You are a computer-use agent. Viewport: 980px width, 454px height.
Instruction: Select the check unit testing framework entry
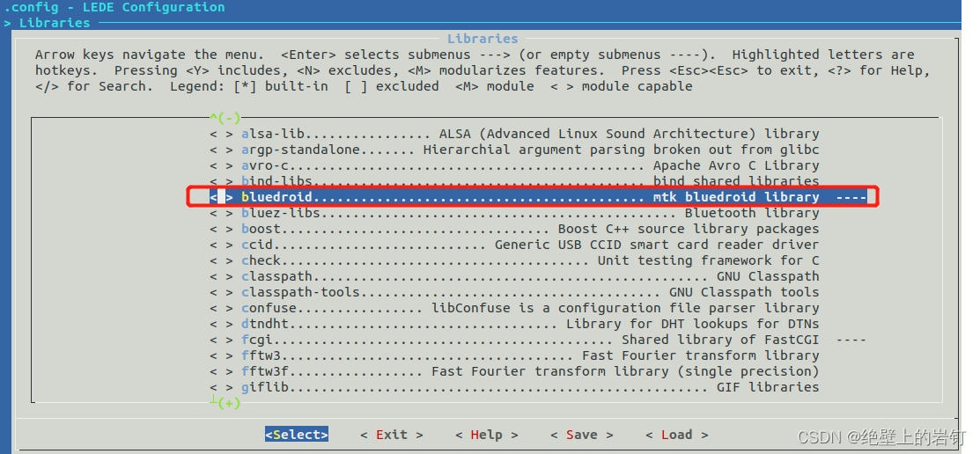514,260
